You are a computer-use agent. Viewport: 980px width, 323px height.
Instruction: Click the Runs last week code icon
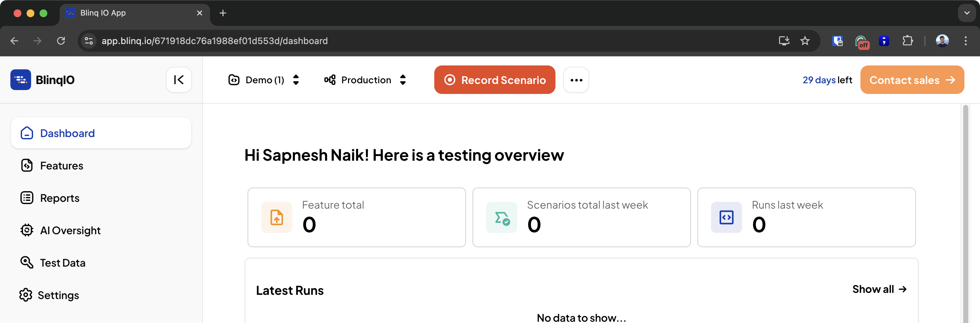coord(726,218)
